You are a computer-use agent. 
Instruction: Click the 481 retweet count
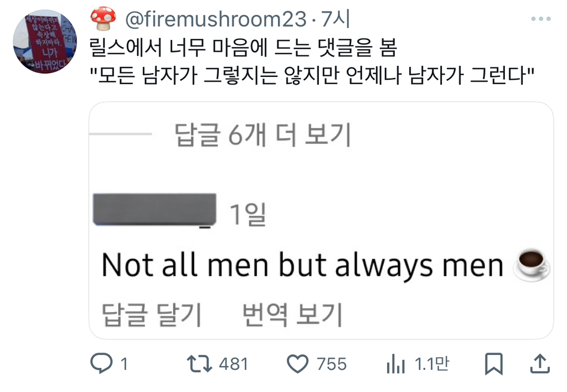click(234, 364)
